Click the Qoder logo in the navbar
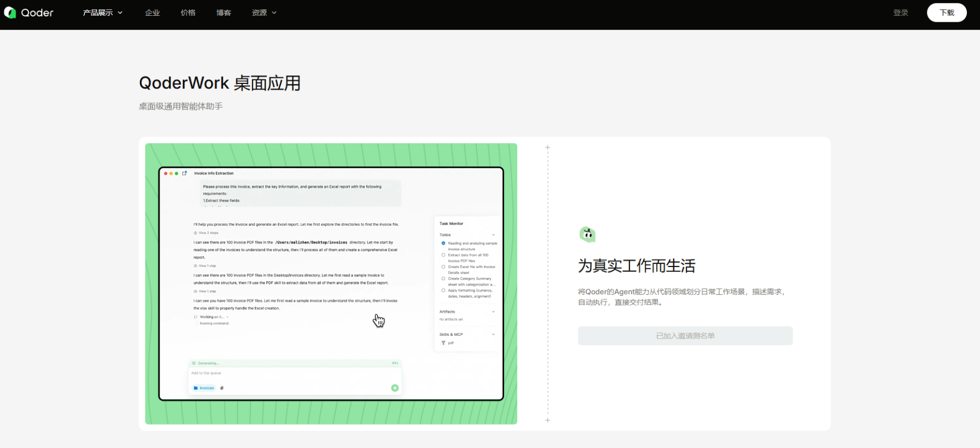Screen dimensions: 980x448 pos(29,13)
